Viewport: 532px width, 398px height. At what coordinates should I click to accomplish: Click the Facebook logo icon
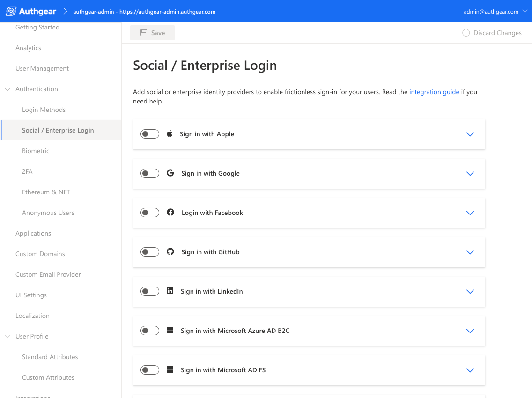tap(170, 213)
